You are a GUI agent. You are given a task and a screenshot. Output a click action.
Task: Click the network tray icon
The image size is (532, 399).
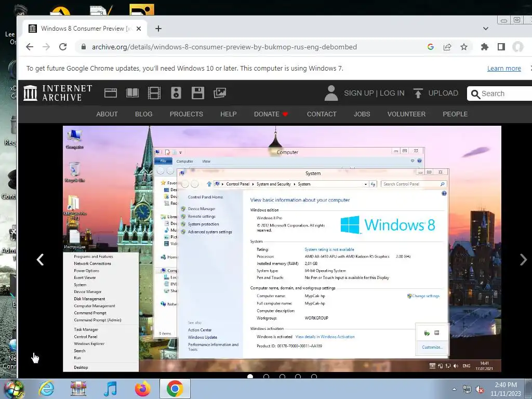pyautogui.click(x=467, y=390)
